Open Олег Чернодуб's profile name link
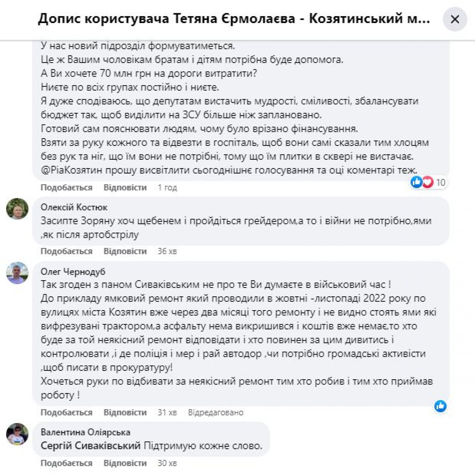This screenshot has height=476, width=475. click(x=73, y=272)
